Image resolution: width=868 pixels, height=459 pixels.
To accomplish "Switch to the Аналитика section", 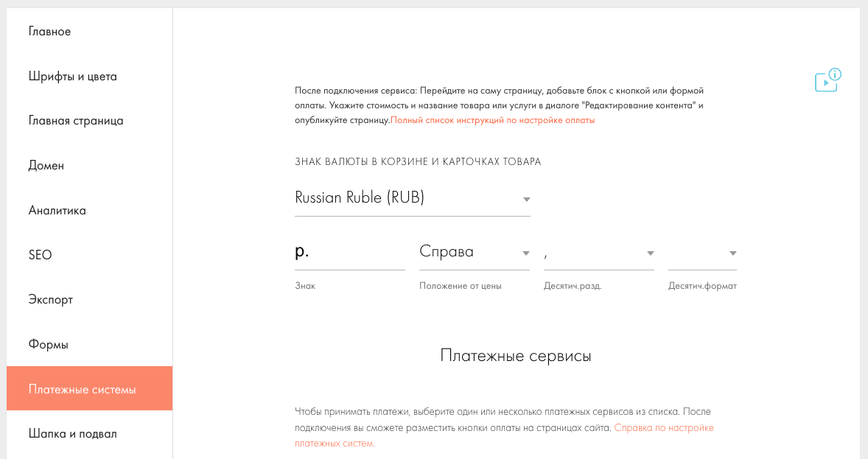I will [x=57, y=211].
